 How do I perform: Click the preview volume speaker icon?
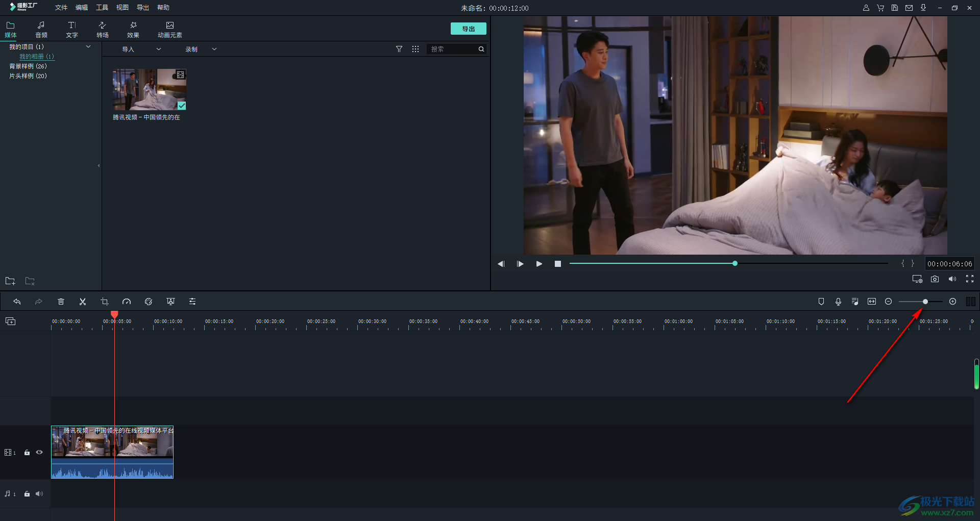pos(952,279)
